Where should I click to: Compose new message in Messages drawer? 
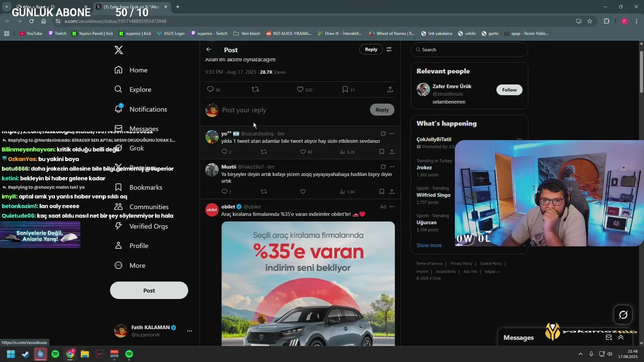609,338
